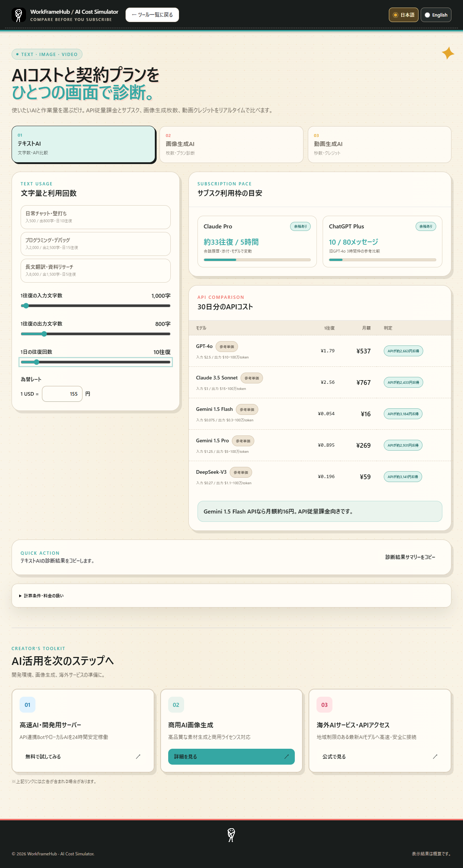Click the WorkFrameHub logo in the header
463x868 pixels.
click(19, 15)
